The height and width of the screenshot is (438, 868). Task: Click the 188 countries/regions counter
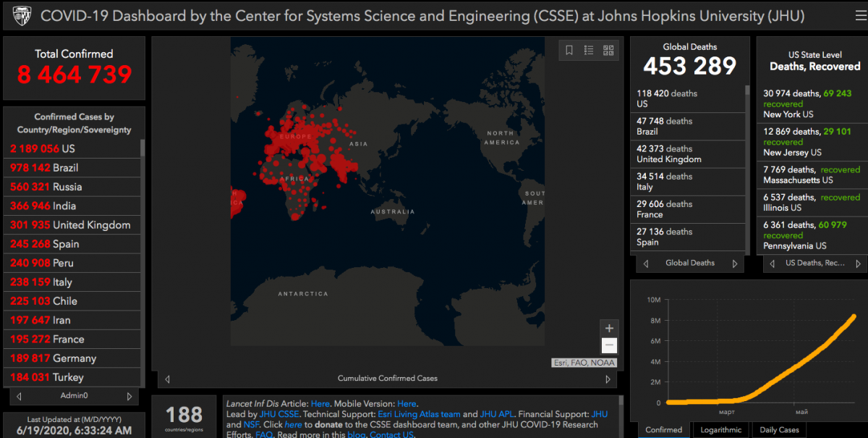[x=184, y=414]
